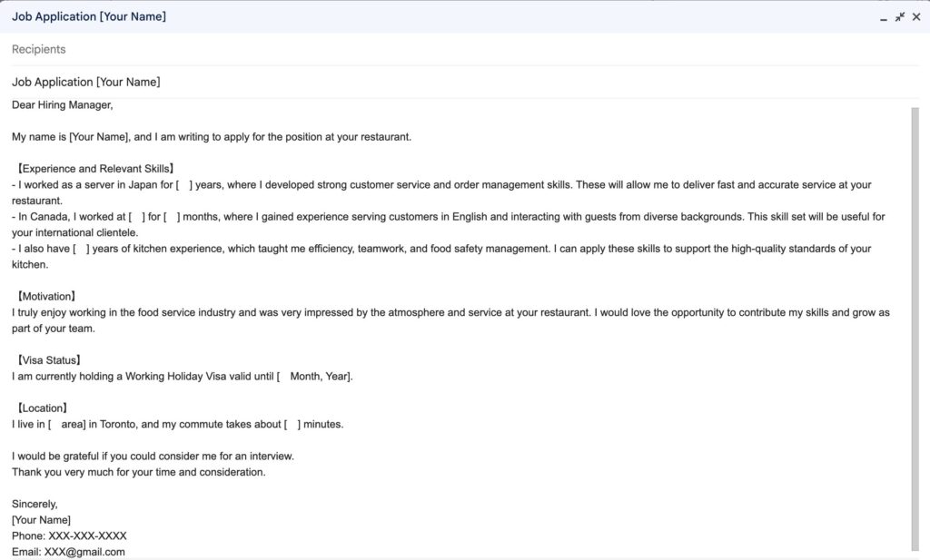The height and width of the screenshot is (560, 930).
Task: Click the Experience and Relevant Skills heading
Action: click(95, 169)
